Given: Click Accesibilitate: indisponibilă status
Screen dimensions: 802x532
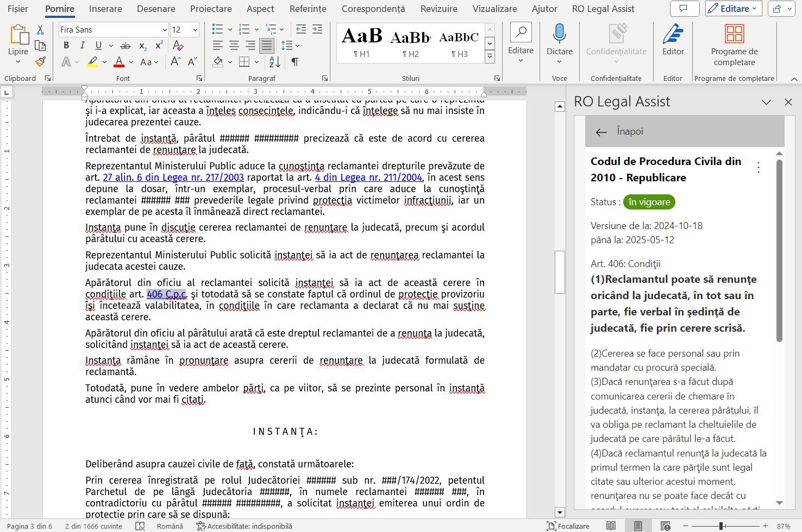Looking at the screenshot, I should point(244,526).
